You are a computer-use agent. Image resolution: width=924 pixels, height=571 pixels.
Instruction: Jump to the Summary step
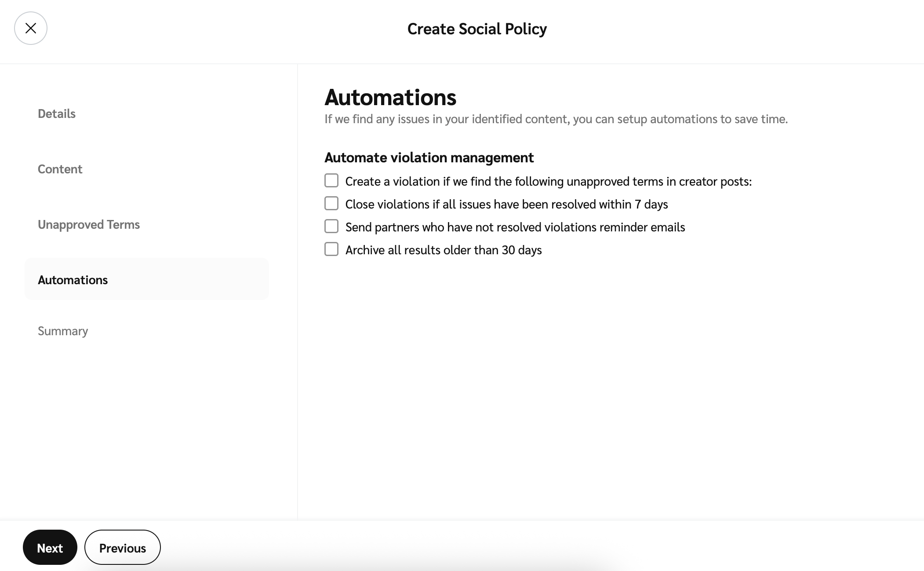click(63, 331)
